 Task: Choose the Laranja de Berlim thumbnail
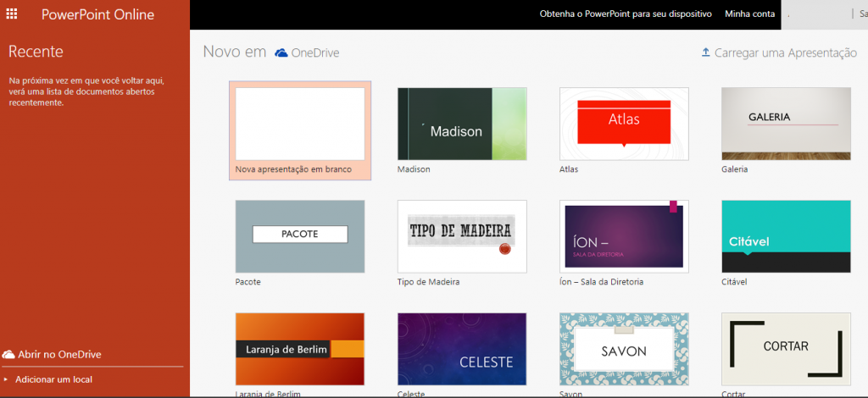click(x=300, y=350)
